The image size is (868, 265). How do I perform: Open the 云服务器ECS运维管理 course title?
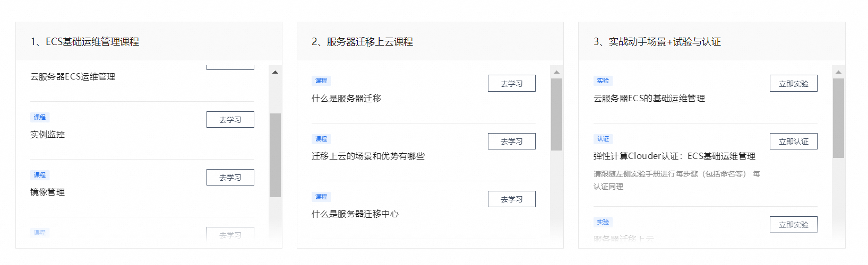(x=73, y=77)
